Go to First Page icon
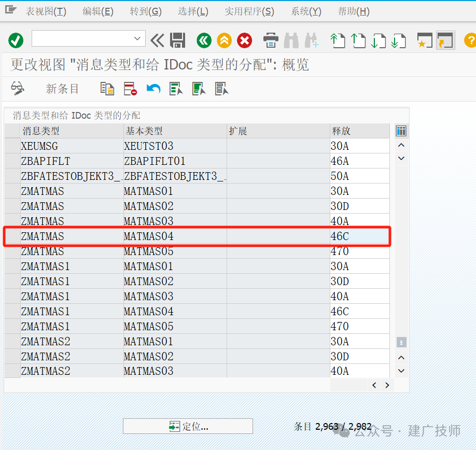The width and height of the screenshot is (476, 450). 338,40
